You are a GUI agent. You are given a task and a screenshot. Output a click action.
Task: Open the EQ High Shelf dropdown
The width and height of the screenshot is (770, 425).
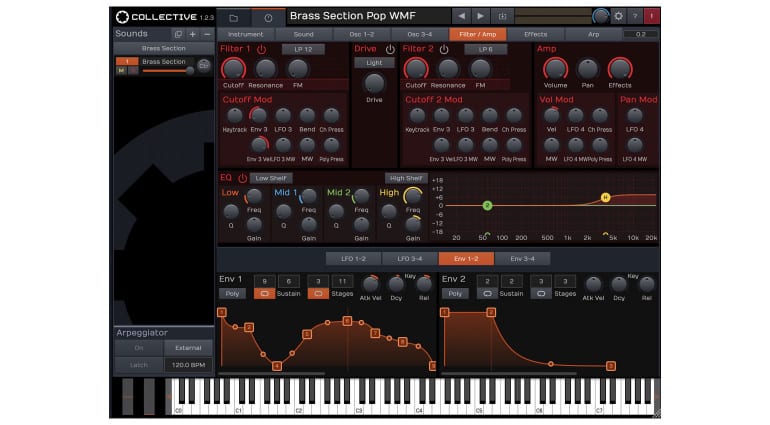pos(406,178)
